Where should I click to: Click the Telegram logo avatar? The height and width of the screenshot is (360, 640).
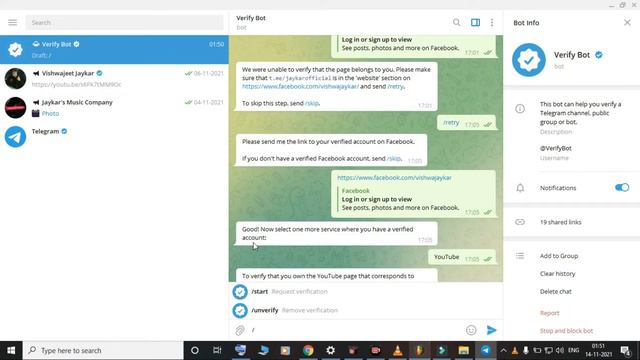pos(16,136)
